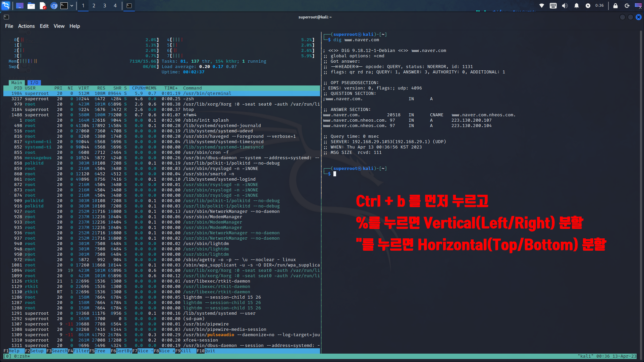644x362 pixels.
Task: Expand the terminal launcher dropdown arrow
Action: pos(72,6)
